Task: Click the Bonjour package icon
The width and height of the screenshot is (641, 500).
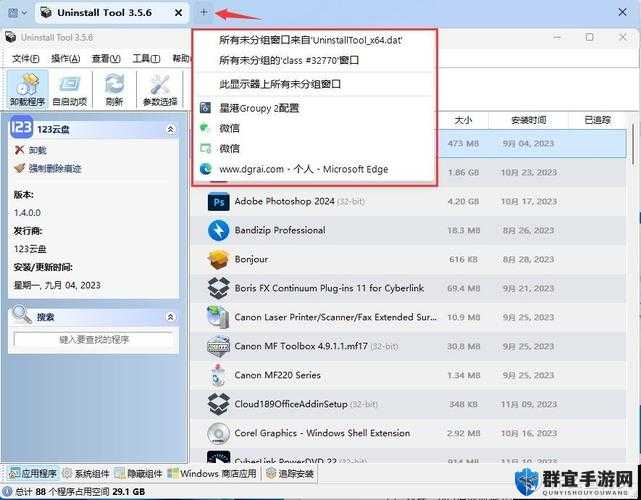Action: coord(218,260)
